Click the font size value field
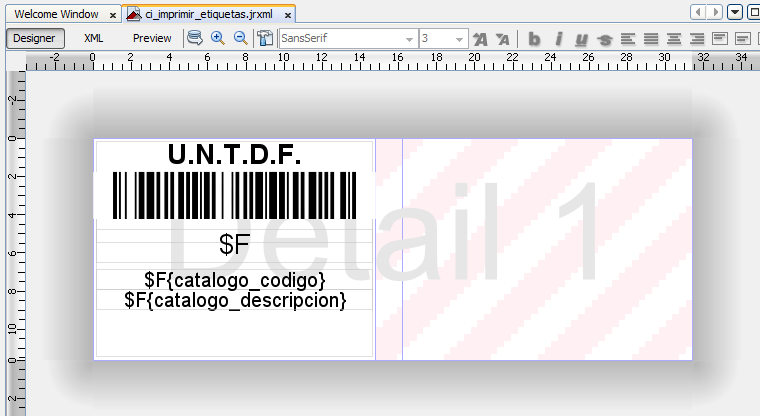This screenshot has height=416, width=760. point(436,38)
